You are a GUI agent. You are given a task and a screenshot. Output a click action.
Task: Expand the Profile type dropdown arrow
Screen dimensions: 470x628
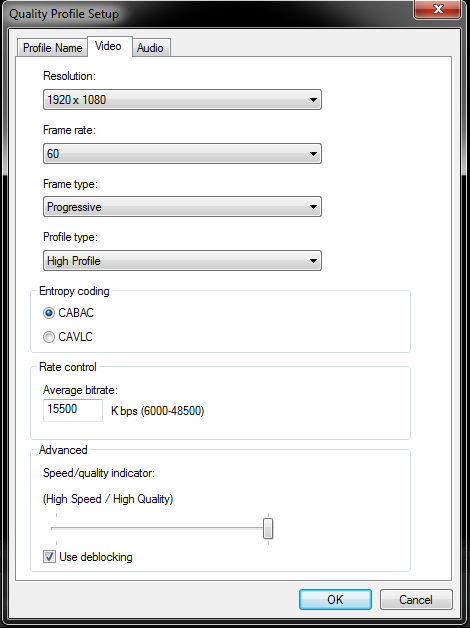point(313,261)
